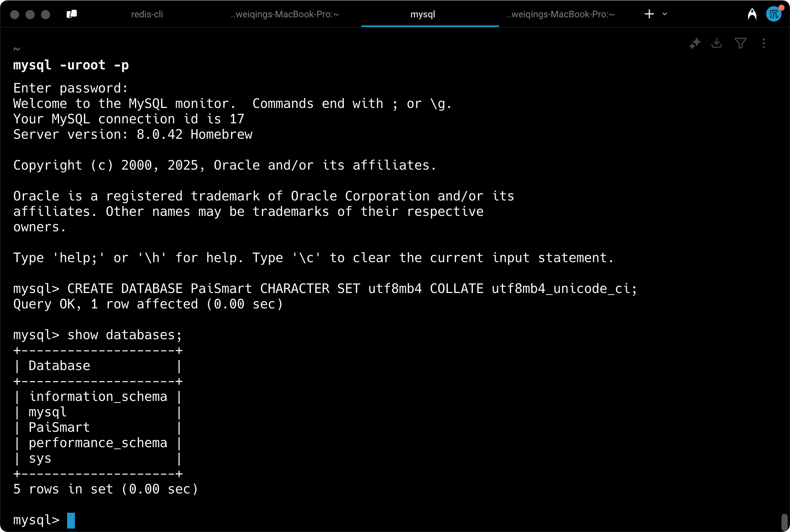Image resolution: width=790 pixels, height=532 pixels.
Task: Select the 'mysql -uroot -p' command line
Action: point(71,65)
